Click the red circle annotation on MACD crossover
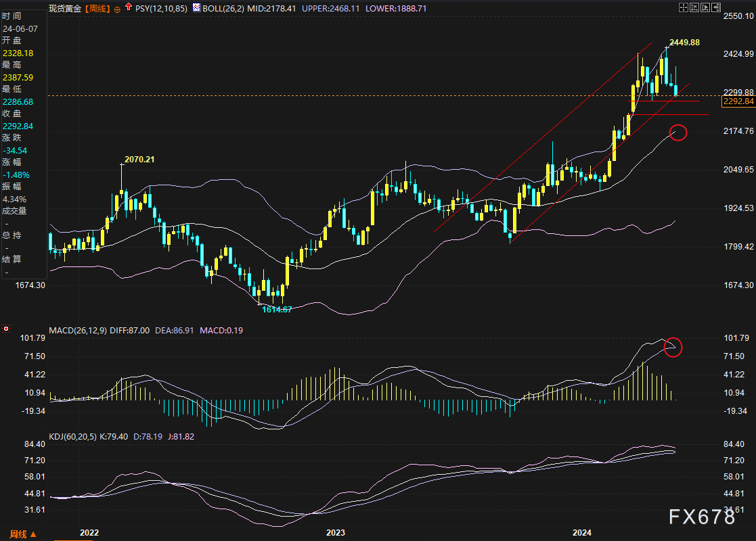 coord(672,347)
